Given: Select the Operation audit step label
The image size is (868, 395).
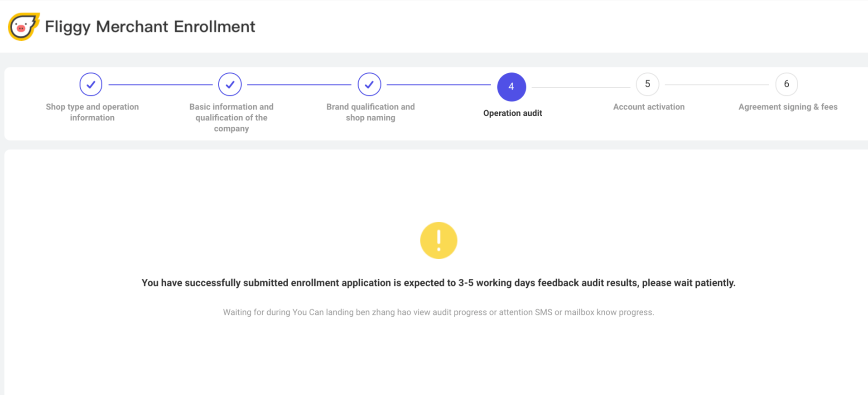Looking at the screenshot, I should [x=512, y=113].
